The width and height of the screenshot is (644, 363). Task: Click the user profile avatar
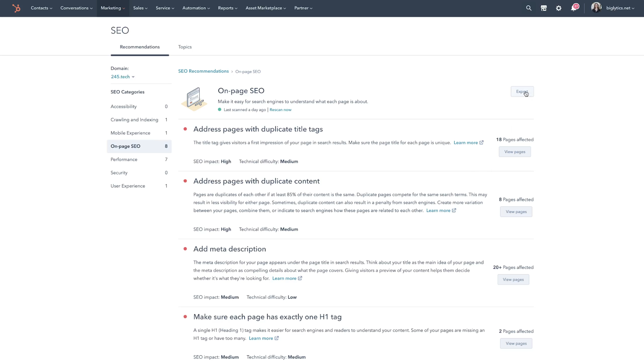pyautogui.click(x=596, y=8)
